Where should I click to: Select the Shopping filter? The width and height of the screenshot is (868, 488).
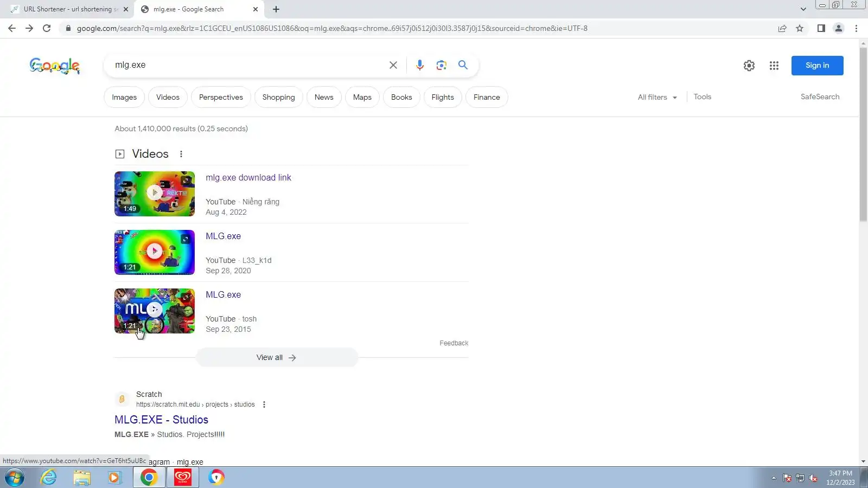coord(278,97)
